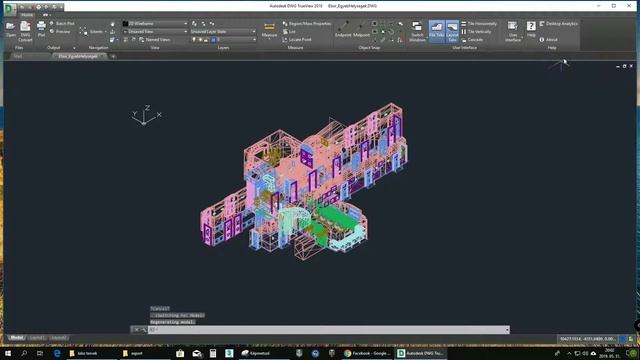Toggle File Tabs display
Image resolution: width=640 pixels, height=360 pixels.
point(436,31)
